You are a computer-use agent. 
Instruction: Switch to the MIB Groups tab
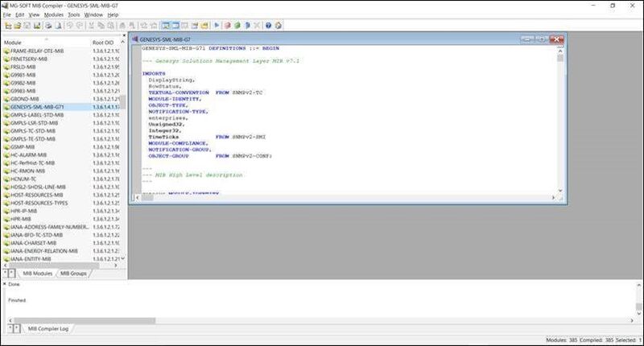(75, 274)
